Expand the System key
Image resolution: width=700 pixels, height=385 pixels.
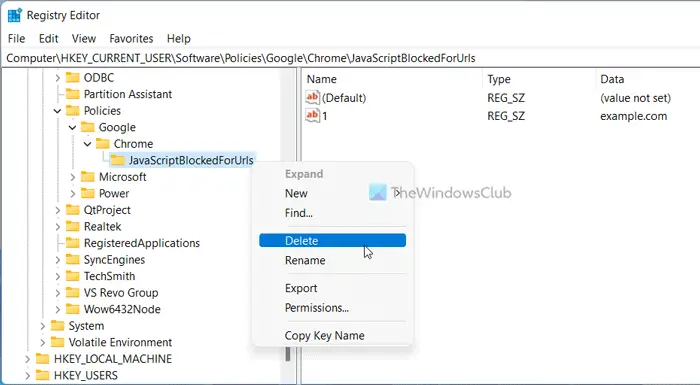[x=42, y=326]
